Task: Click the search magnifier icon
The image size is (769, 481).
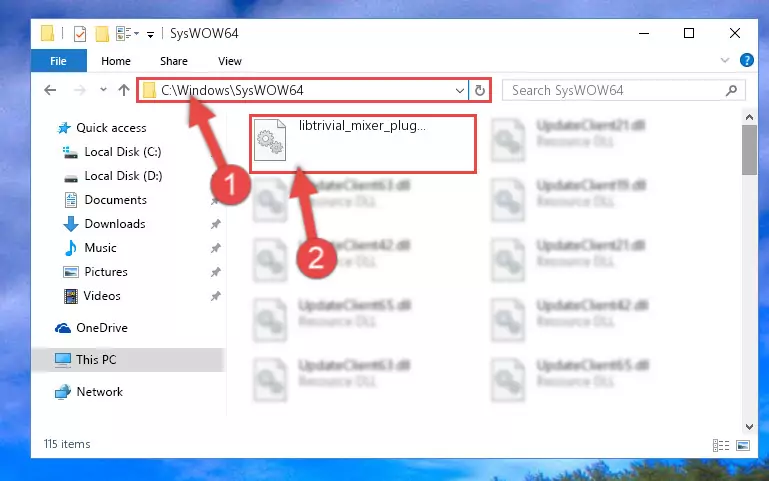Action: coord(732,90)
